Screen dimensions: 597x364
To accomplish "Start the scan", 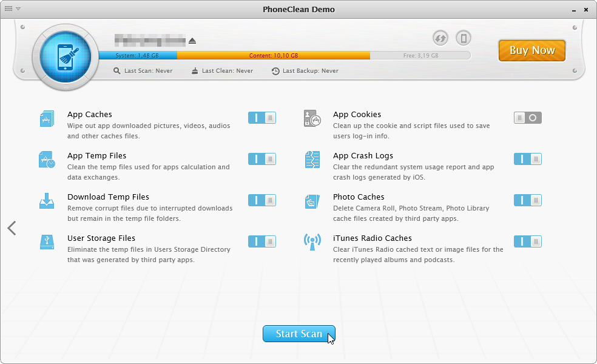I will (x=299, y=334).
